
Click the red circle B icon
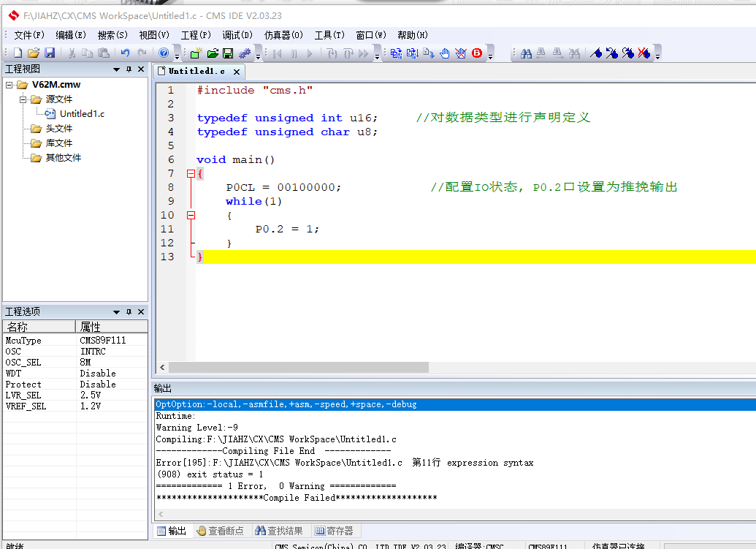pyautogui.click(x=477, y=53)
